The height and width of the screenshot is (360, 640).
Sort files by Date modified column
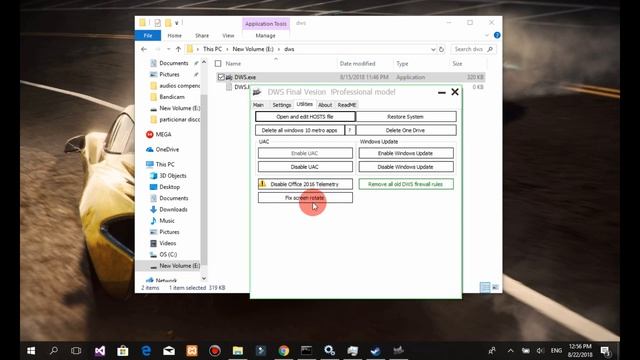click(x=357, y=64)
